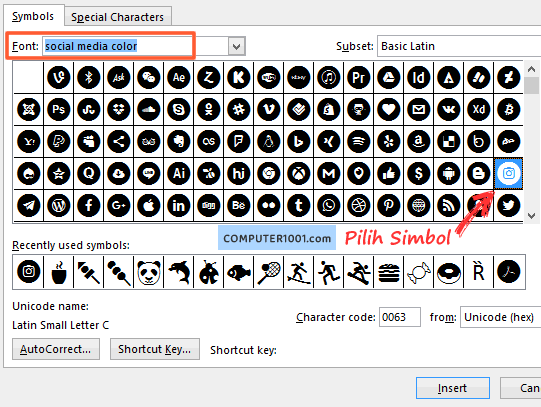The height and width of the screenshot is (407, 541).
Task: Choose the Yelp symbol
Action: pos(389,141)
